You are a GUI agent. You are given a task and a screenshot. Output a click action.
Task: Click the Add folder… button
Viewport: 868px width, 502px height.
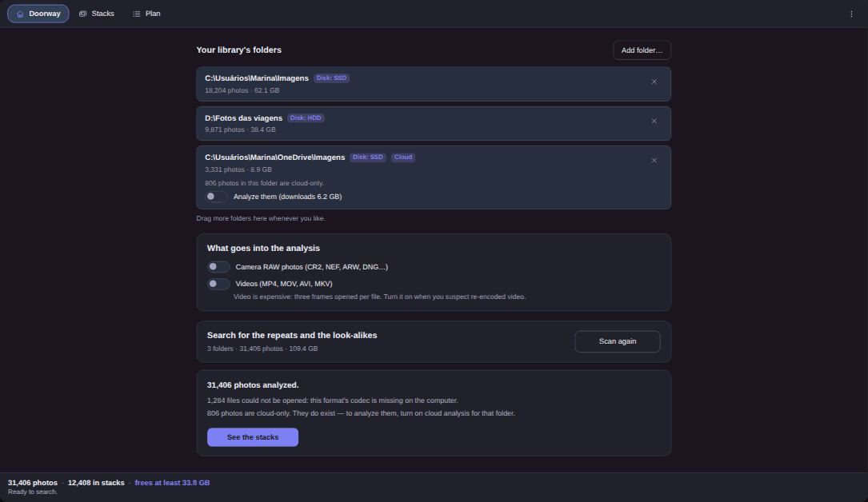[642, 50]
